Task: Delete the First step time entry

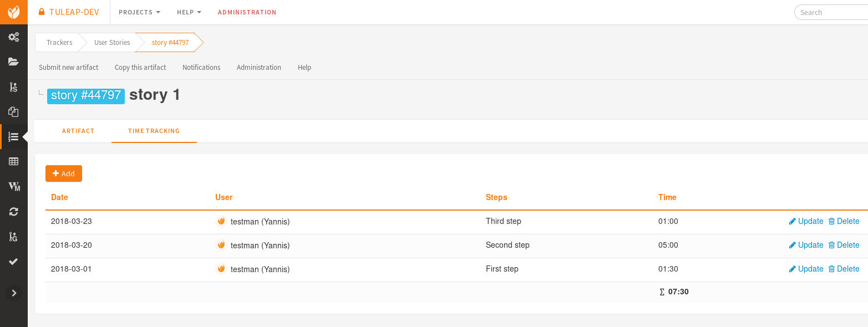Action: coord(848,269)
